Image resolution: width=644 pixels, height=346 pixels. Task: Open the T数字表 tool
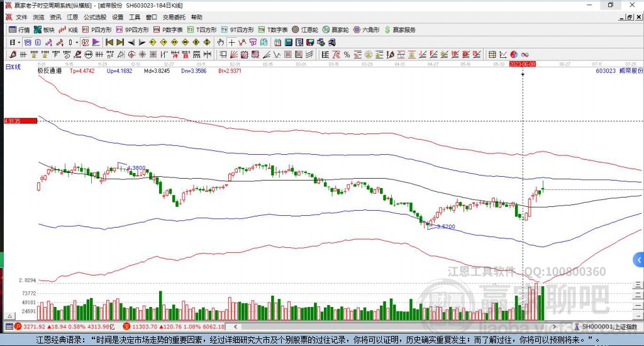273,30
